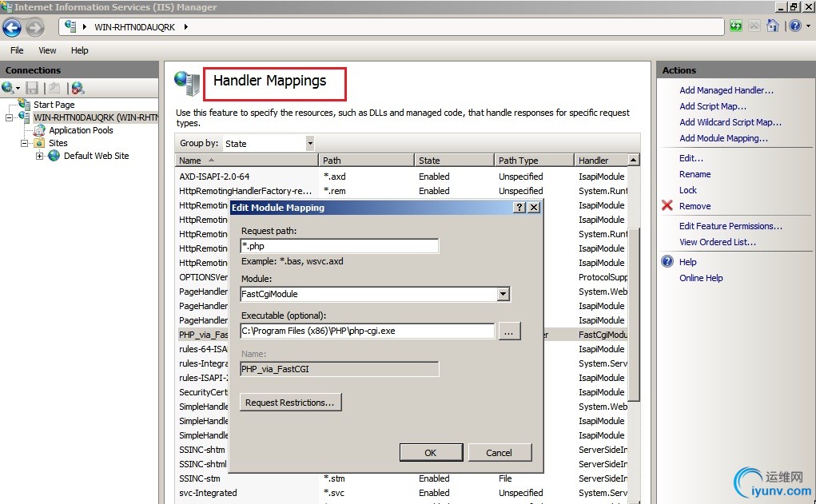Click the blue Help icon in Actions pane
The height and width of the screenshot is (504, 816).
(x=667, y=262)
